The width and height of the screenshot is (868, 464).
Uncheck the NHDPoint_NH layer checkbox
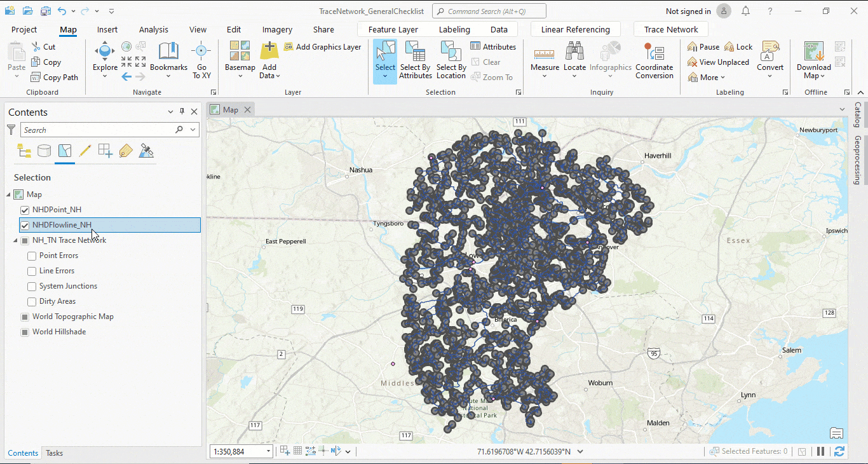(x=25, y=210)
